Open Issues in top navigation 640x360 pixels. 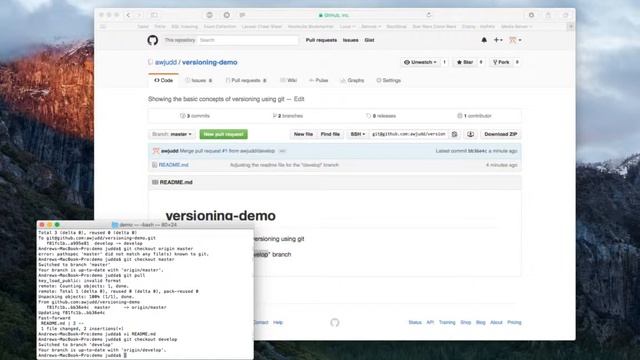pos(351,40)
